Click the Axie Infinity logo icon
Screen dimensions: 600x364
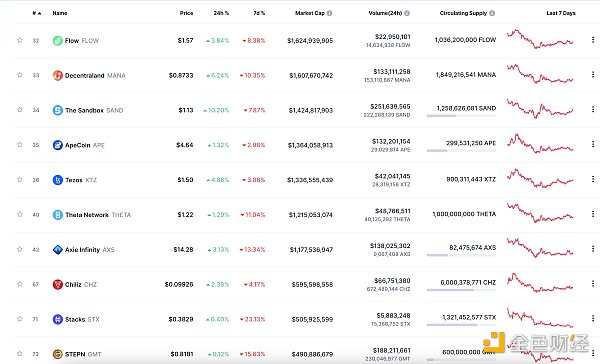click(57, 250)
